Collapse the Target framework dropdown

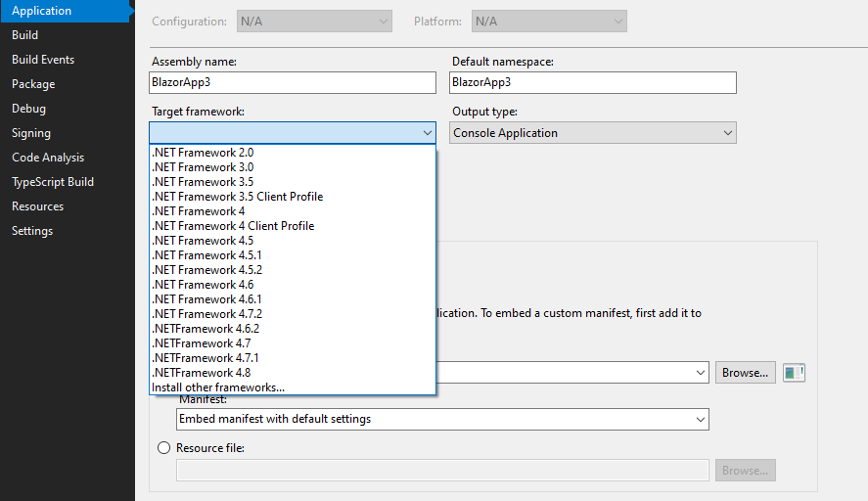[x=293, y=133]
